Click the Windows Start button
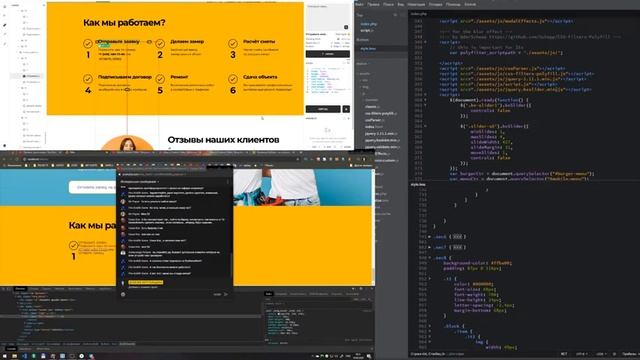 point(4,356)
